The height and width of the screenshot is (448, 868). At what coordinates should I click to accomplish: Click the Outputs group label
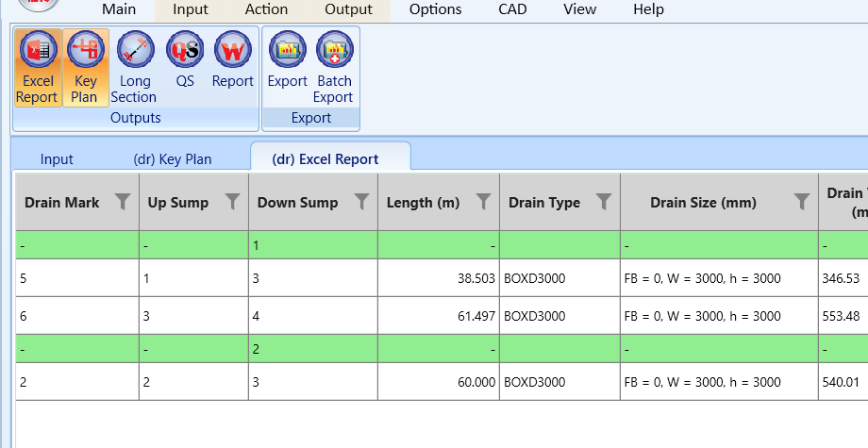pyautogui.click(x=136, y=118)
